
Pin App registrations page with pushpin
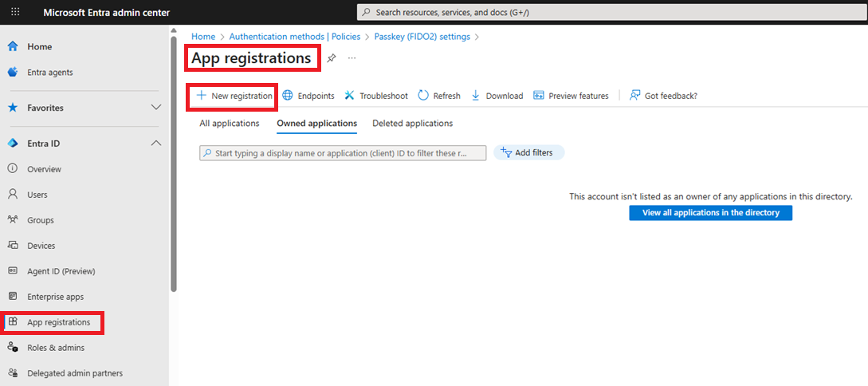click(331, 57)
